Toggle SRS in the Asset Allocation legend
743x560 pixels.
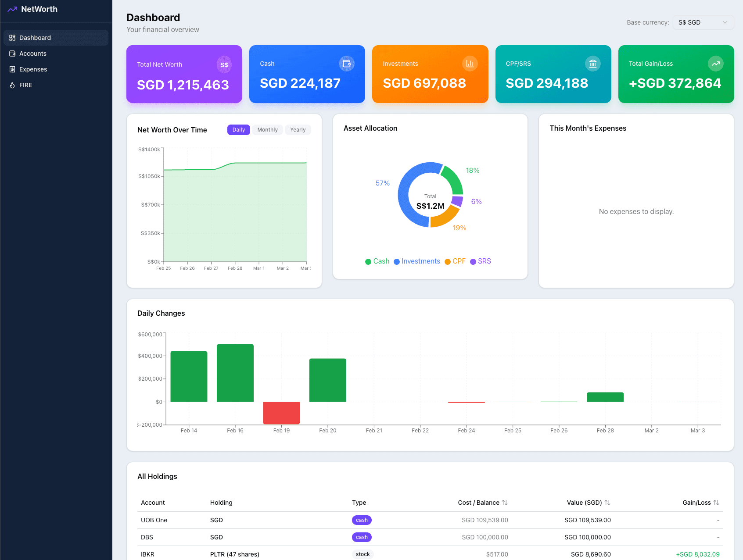480,261
